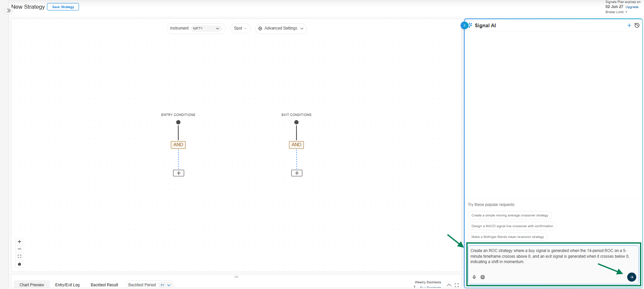This screenshot has width=644, height=289.
Task: Expand Advanced Settings menu
Action: coord(281,29)
